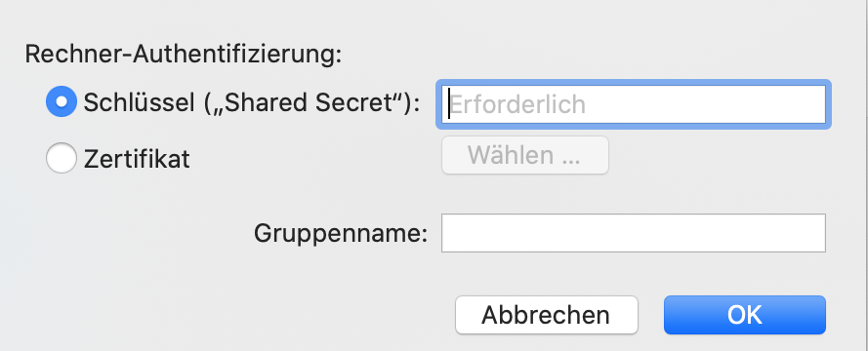Click the Erforderlich placeholder text
The width and height of the screenshot is (868, 351).
[518, 104]
